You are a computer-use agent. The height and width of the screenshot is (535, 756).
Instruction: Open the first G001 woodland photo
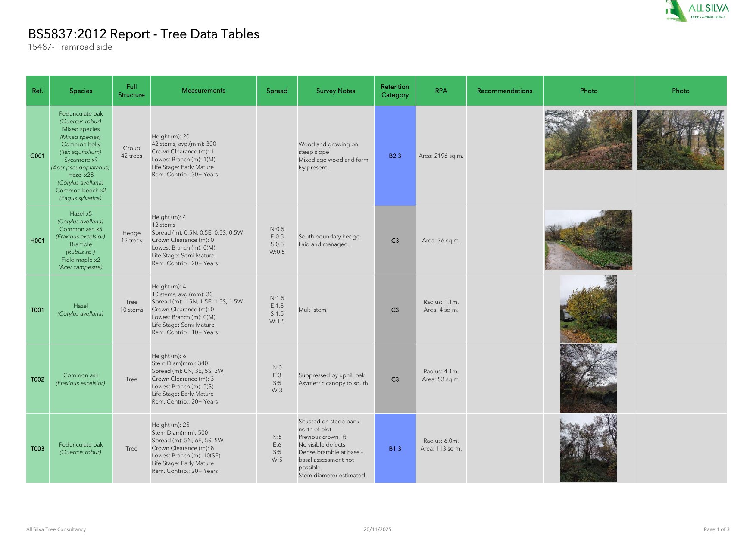[588, 140]
